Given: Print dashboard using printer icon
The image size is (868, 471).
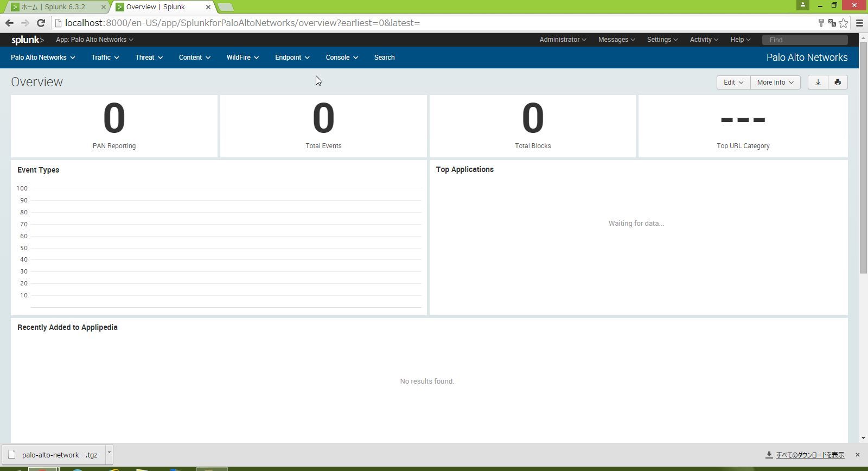Looking at the screenshot, I should (x=838, y=82).
